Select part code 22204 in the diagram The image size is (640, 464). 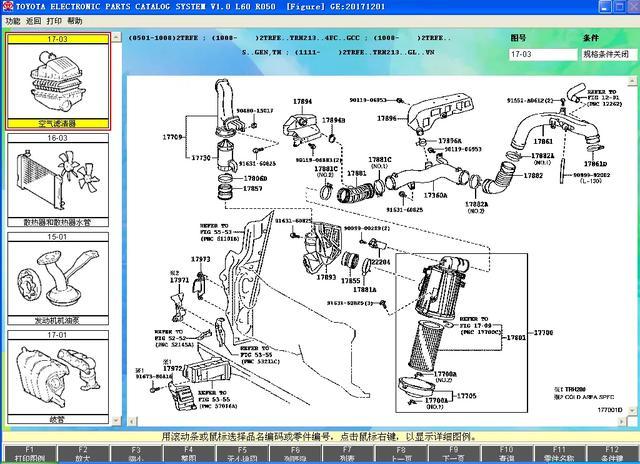coord(381,262)
